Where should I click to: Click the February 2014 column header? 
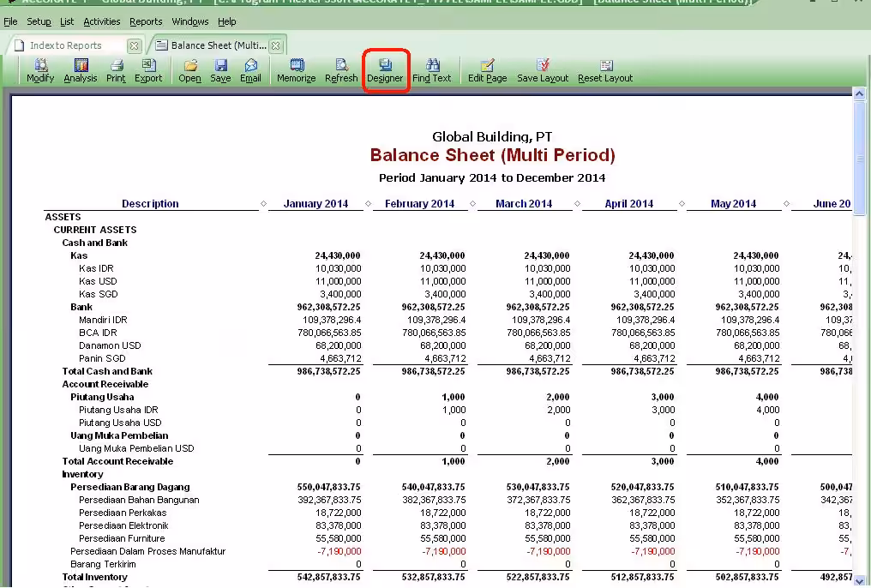tap(419, 204)
